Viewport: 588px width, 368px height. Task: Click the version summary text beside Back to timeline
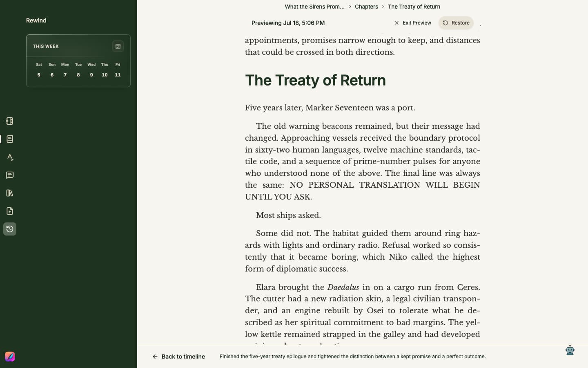tap(353, 357)
